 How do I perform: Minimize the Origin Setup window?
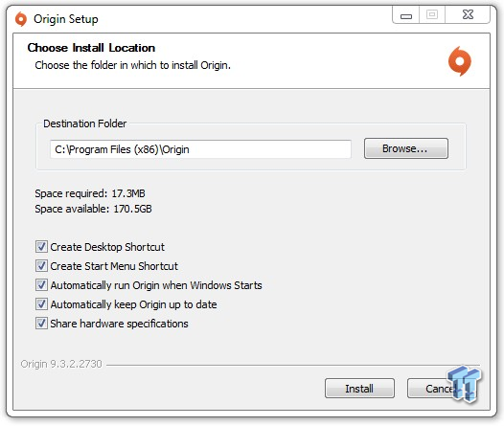(x=406, y=15)
